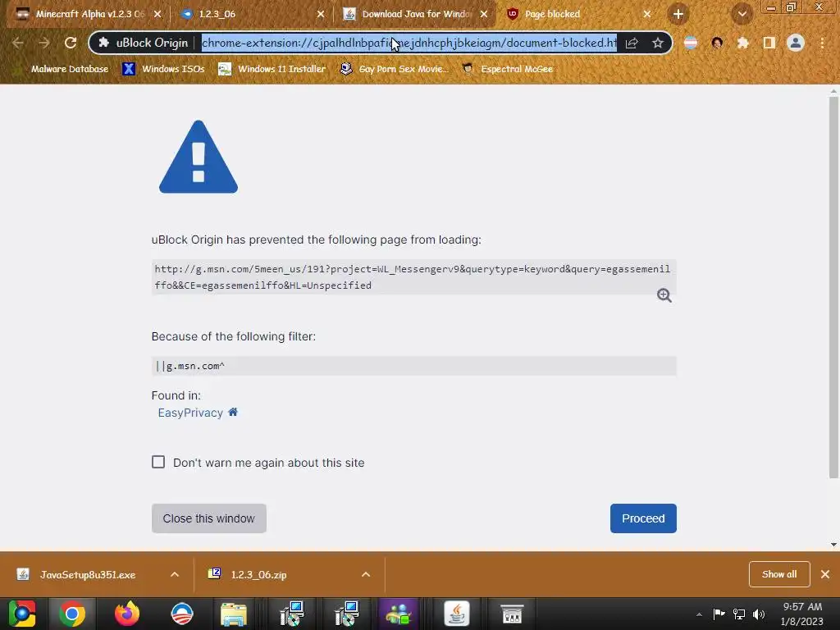Open the Espectral McGee bookmark
840x630 pixels.
[x=508, y=69]
